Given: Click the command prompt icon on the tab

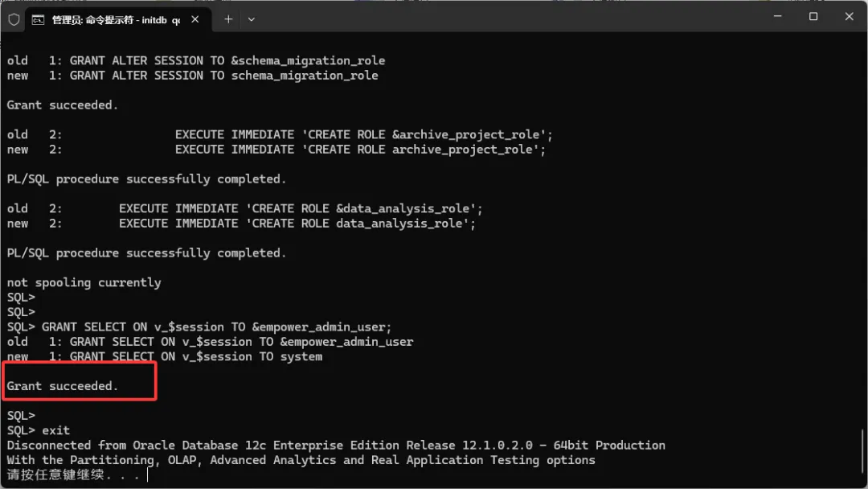Looking at the screenshot, I should pyautogui.click(x=38, y=19).
